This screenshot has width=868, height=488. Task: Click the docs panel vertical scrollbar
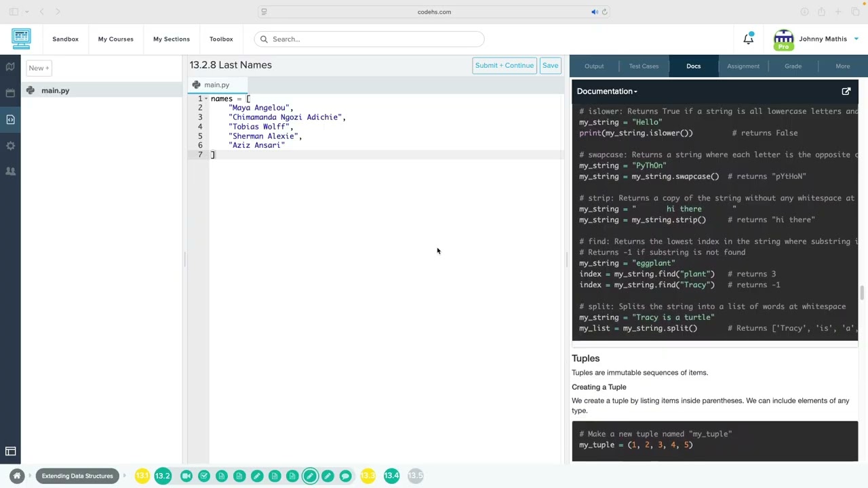pos(862,294)
